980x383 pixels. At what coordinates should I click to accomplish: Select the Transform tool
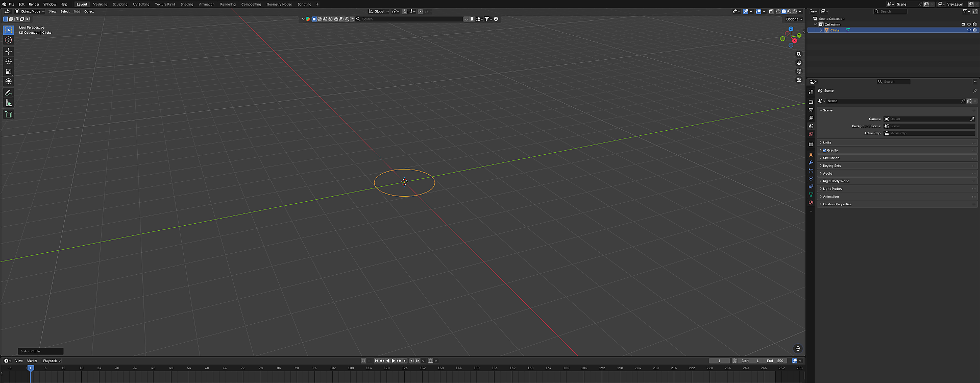click(x=8, y=81)
